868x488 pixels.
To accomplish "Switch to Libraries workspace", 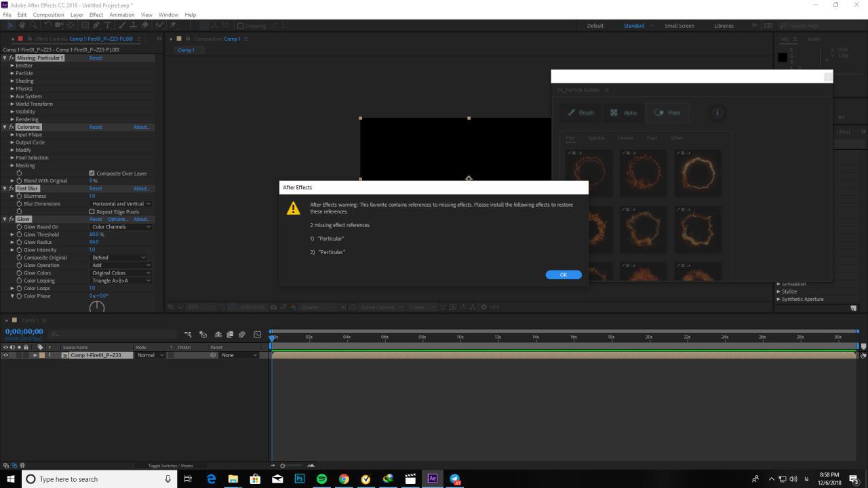I will pos(724,26).
